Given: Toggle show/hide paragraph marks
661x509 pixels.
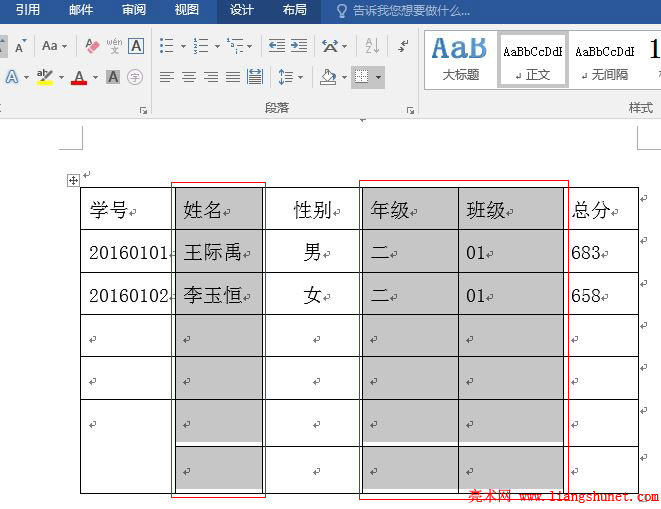Looking at the screenshot, I should (403, 46).
